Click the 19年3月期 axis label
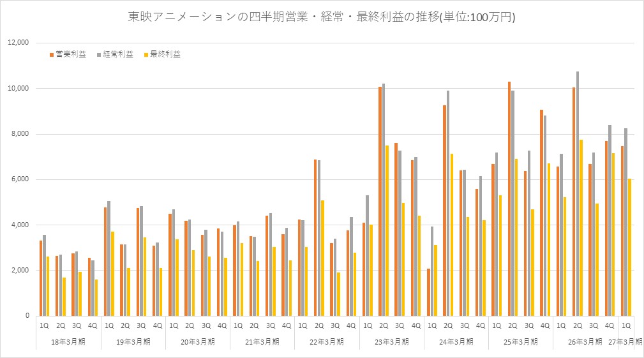Viewport: 644px width, 358px height. tap(133, 341)
